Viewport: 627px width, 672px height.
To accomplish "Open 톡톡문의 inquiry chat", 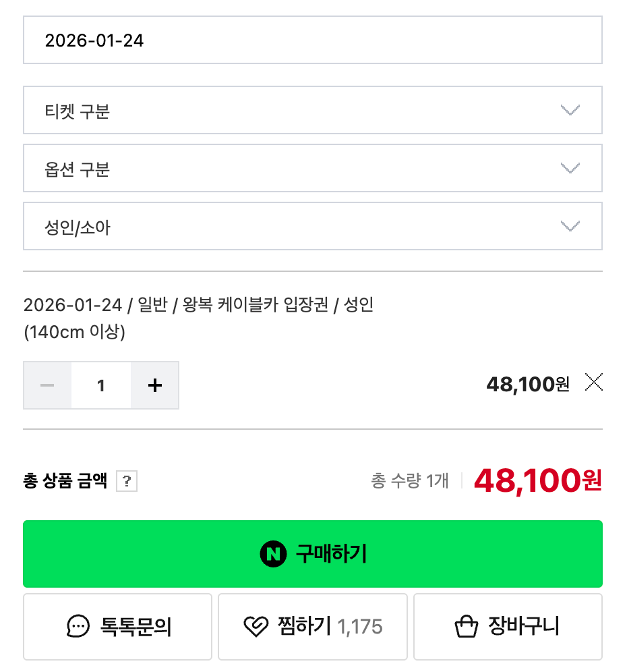I will click(x=136, y=627).
